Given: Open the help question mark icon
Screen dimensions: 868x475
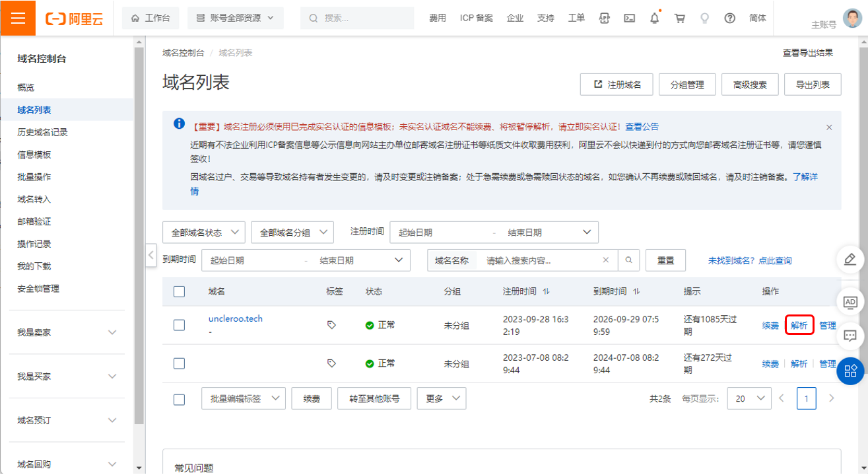Looking at the screenshot, I should (x=729, y=18).
